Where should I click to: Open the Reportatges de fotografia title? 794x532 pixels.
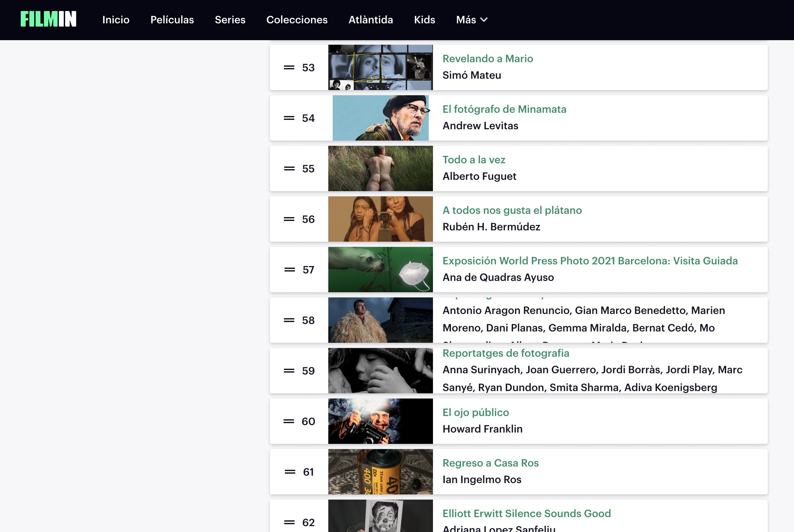pyautogui.click(x=506, y=353)
